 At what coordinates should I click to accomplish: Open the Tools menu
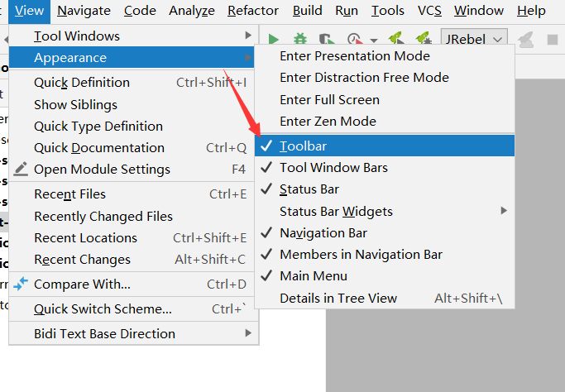pos(388,11)
